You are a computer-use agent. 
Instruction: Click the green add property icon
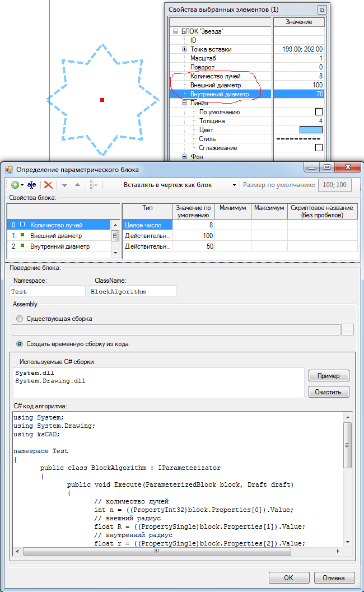15,185
